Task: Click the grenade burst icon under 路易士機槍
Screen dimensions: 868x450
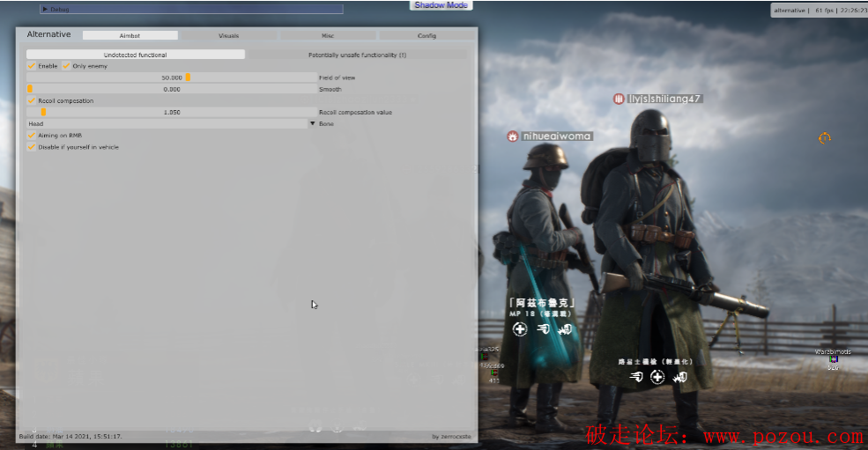Action: point(679,378)
